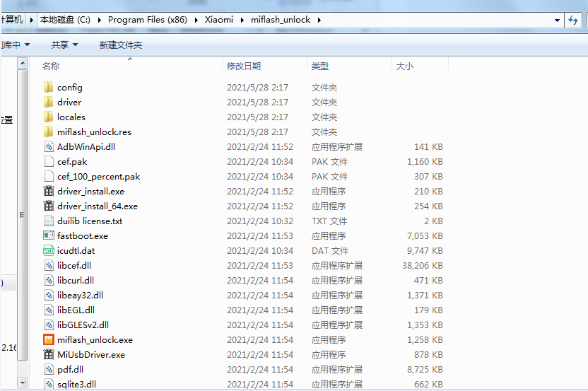588x391 pixels.
Task: Click the 8,725 KB size cell
Action: coord(425,370)
